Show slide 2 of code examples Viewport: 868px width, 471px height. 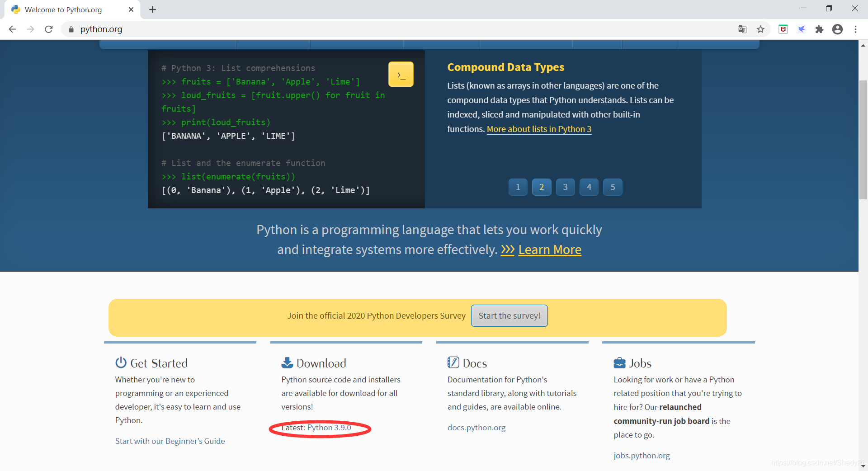coord(542,187)
